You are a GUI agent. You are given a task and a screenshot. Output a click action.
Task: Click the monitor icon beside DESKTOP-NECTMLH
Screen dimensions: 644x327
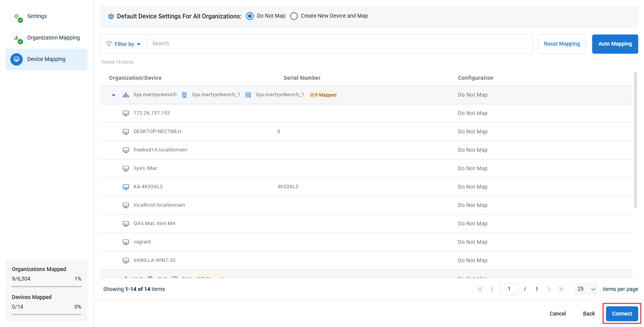[126, 131]
